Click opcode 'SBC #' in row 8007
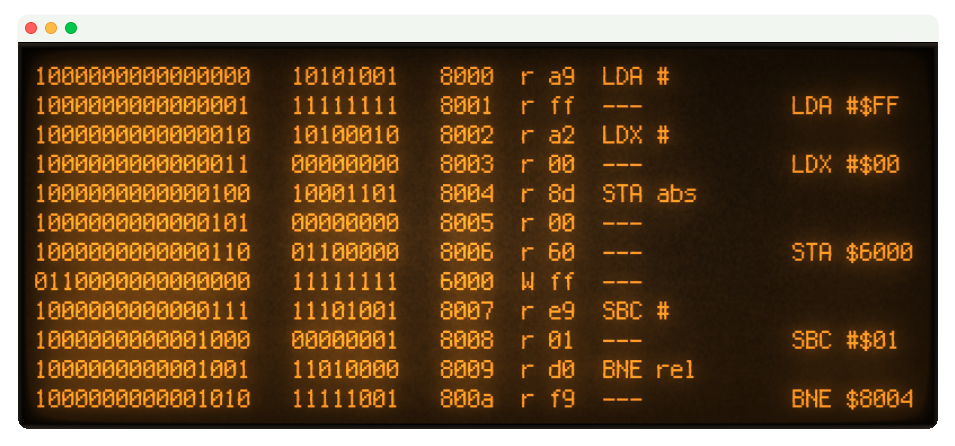This screenshot has width=955, height=446. (636, 311)
